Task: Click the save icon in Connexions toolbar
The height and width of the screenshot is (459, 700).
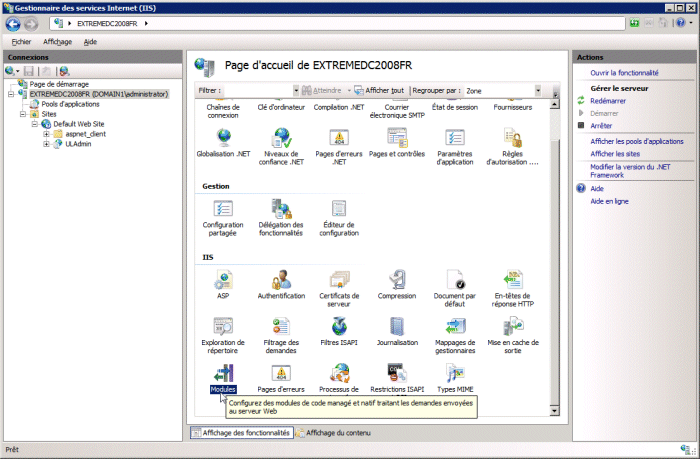Action: pyautogui.click(x=29, y=71)
